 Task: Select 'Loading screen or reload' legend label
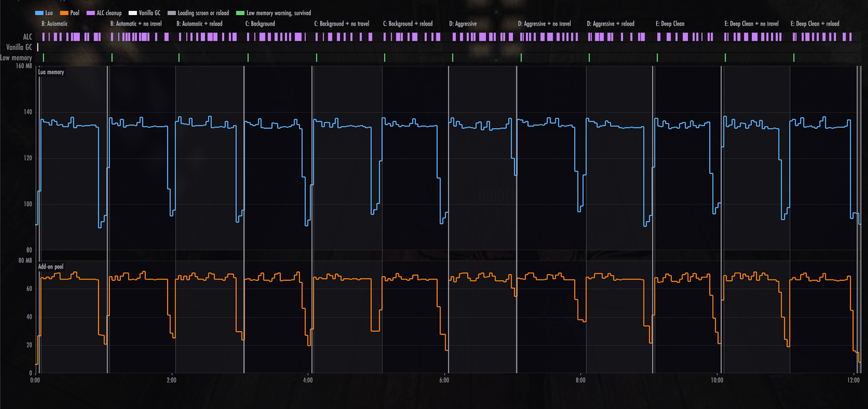[204, 13]
